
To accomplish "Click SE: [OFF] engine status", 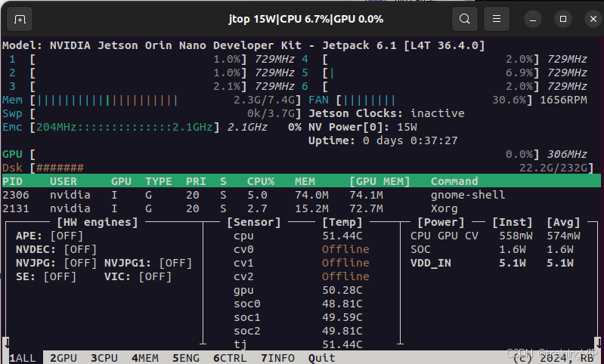I will (46, 276).
